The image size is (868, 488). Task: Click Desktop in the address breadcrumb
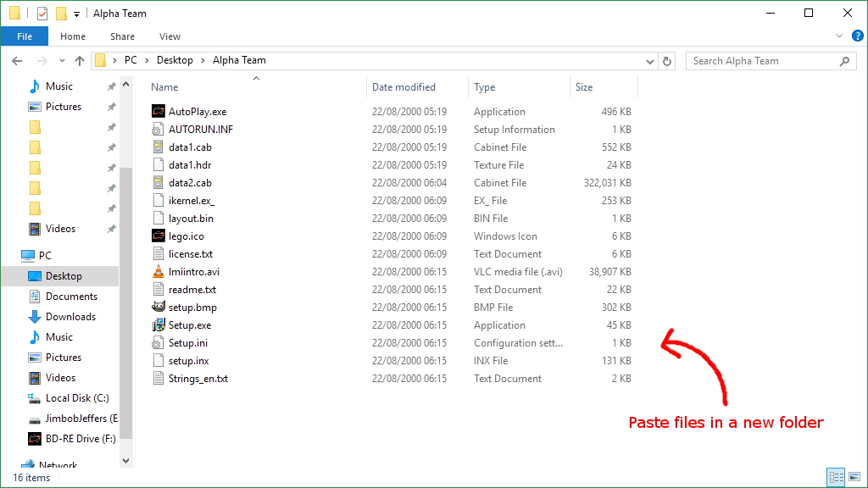pyautogui.click(x=175, y=60)
